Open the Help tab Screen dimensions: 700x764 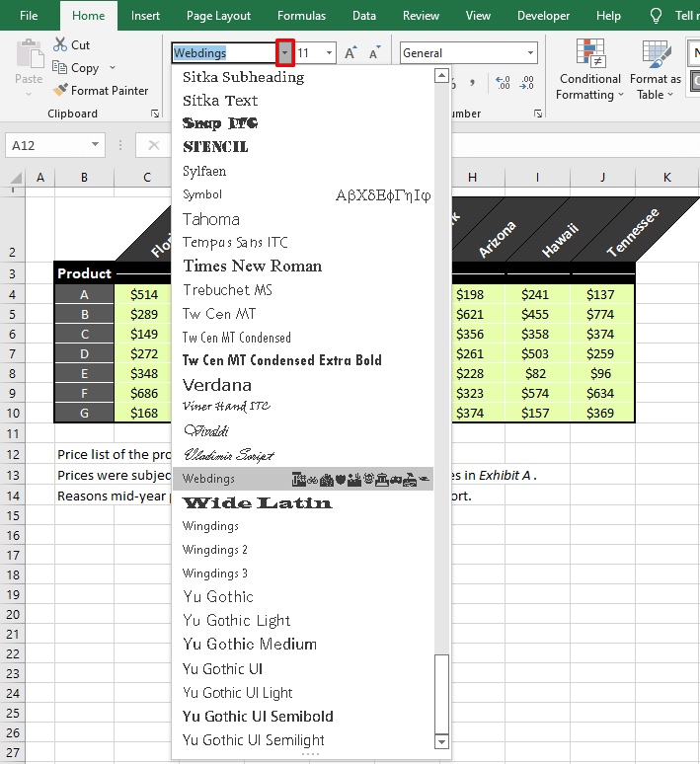608,16
